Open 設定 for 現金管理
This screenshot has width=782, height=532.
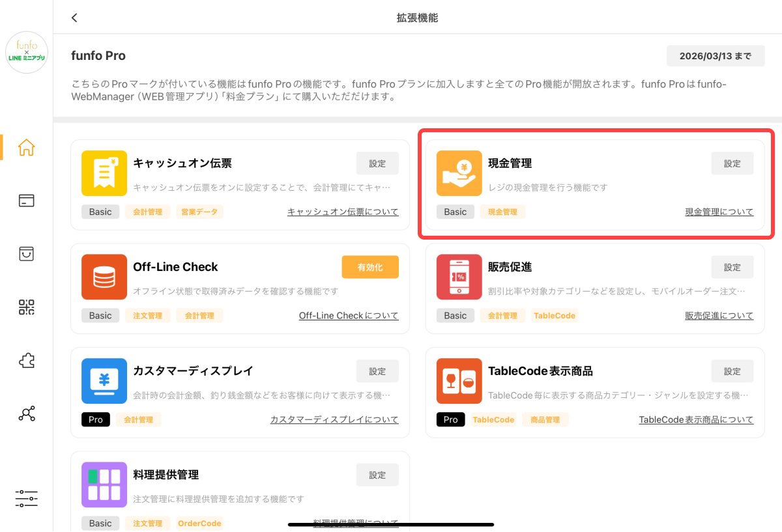(732, 163)
